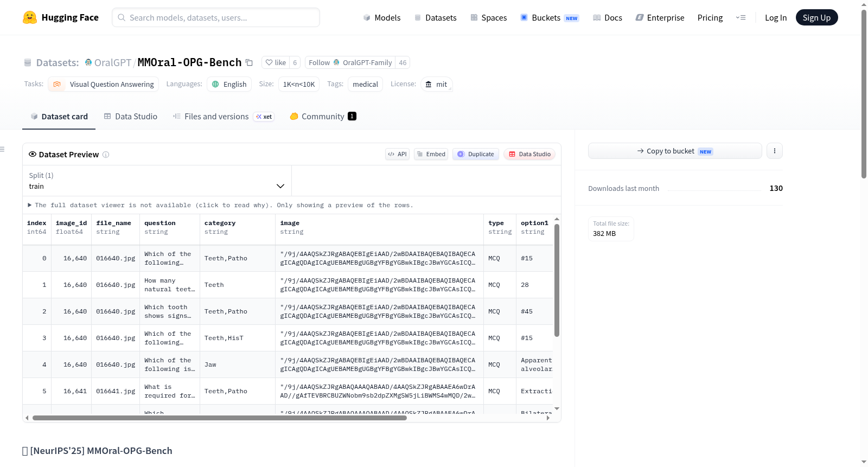Click the Visual Question Answering task icon
The height and width of the screenshot is (467, 868).
tap(57, 84)
